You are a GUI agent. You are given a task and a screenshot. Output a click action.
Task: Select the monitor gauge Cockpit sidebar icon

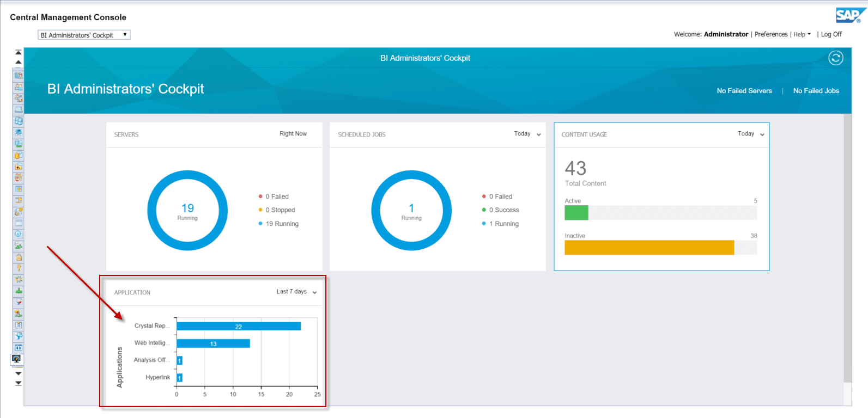tap(16, 359)
